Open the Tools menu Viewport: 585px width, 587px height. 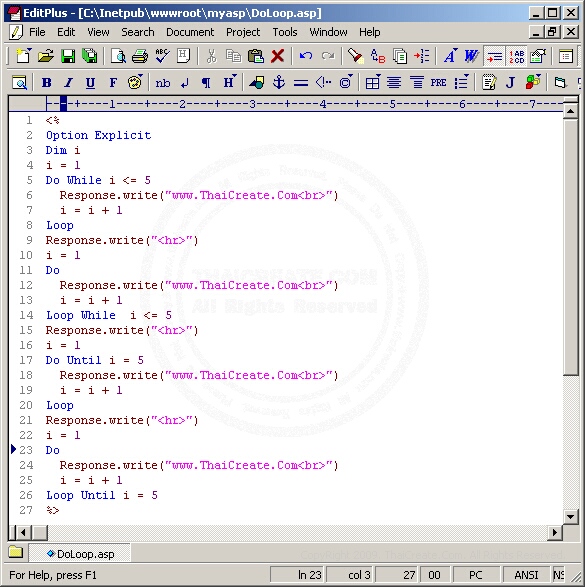pos(284,32)
